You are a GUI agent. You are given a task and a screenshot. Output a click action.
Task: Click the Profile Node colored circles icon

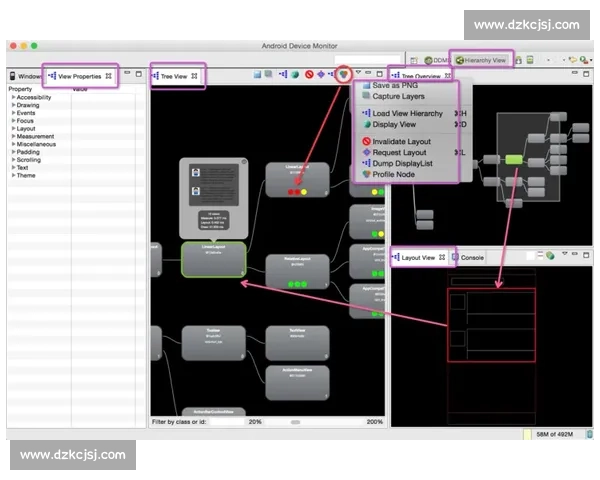344,73
